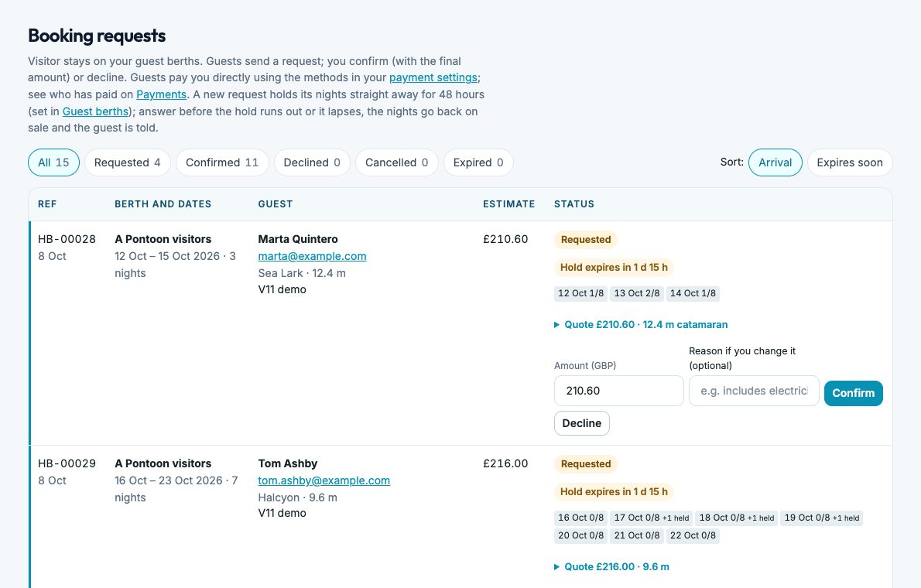The image size is (921, 588).
Task: Select the 20 Oct 0/8 chip
Action: pyautogui.click(x=581, y=535)
